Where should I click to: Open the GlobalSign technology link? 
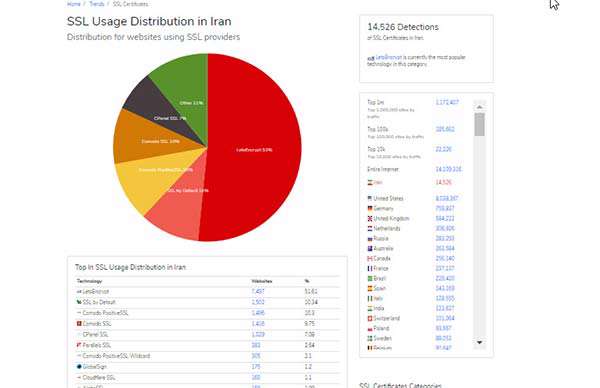click(95, 366)
